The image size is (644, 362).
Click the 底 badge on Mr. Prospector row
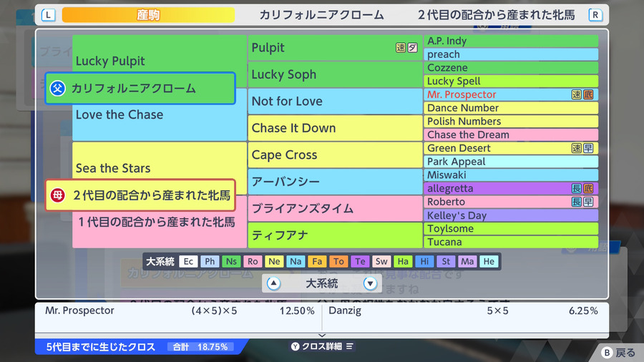pyautogui.click(x=588, y=94)
